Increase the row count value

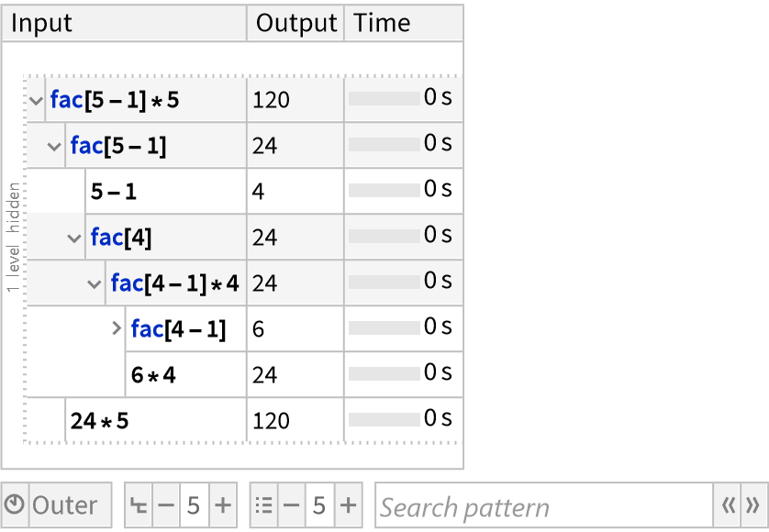click(348, 505)
